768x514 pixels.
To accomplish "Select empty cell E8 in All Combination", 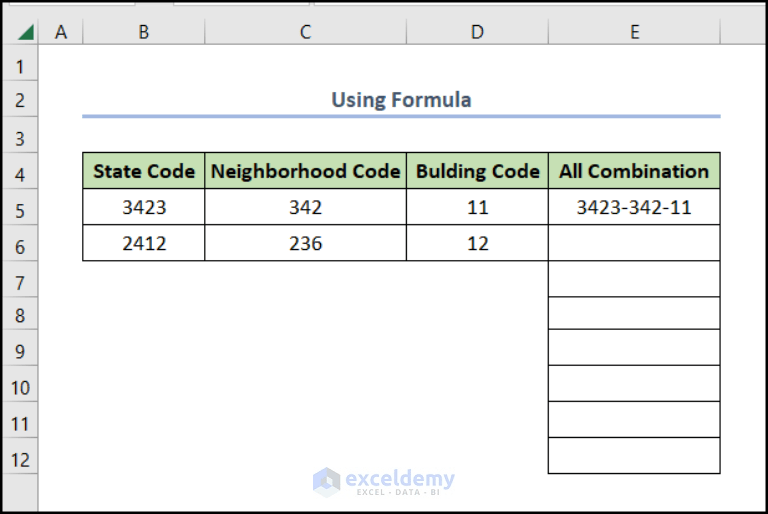I will pos(634,313).
